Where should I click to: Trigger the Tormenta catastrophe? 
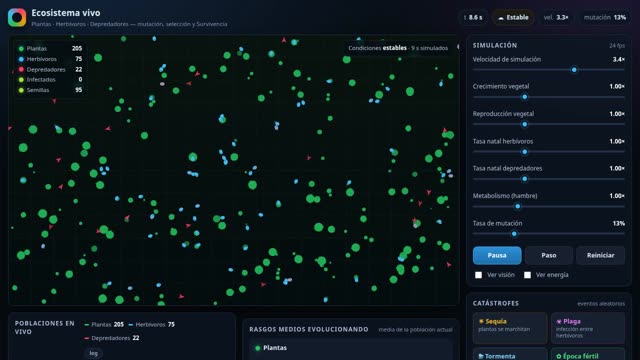click(510, 354)
